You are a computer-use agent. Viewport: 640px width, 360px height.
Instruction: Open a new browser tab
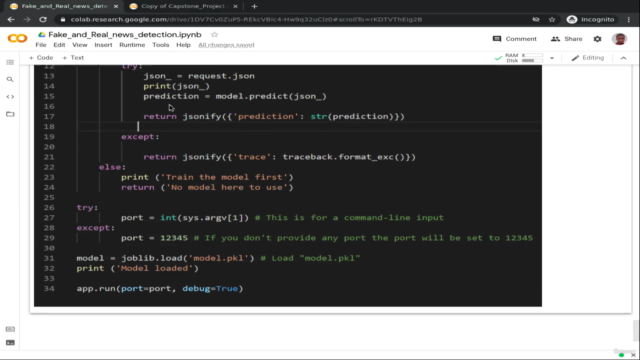pyautogui.click(x=254, y=6)
